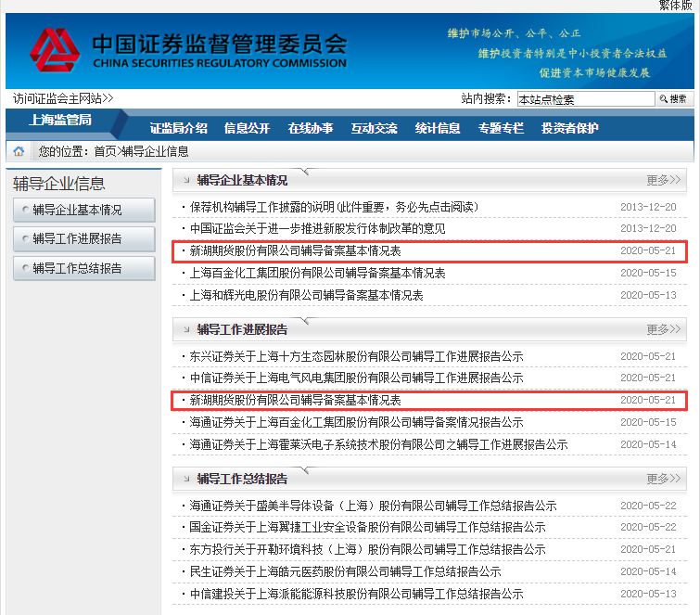Open 中国证监会关于进一步推进新股发行体制改革的意见
The height and width of the screenshot is (615, 700).
coord(317,229)
